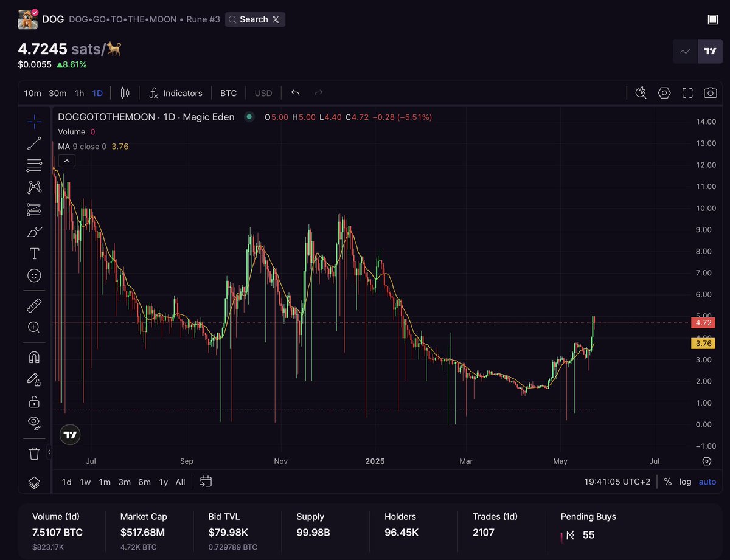Toggle auto scale mode
Viewport: 730px width, 560px height.
[707, 482]
